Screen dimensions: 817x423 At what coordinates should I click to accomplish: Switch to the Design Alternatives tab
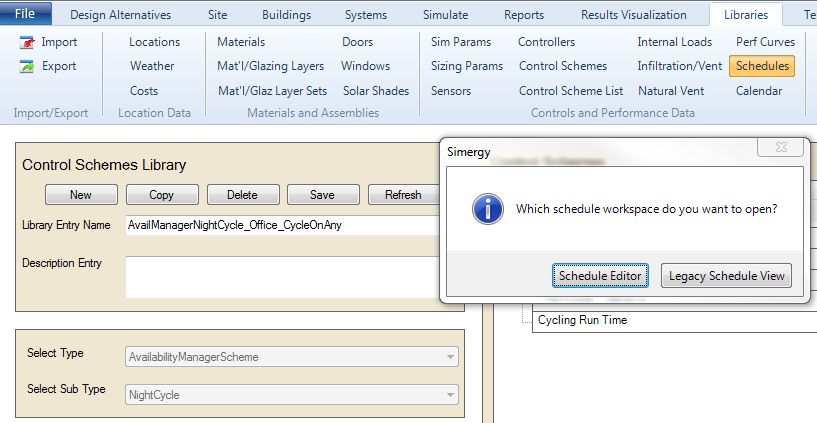tap(120, 15)
